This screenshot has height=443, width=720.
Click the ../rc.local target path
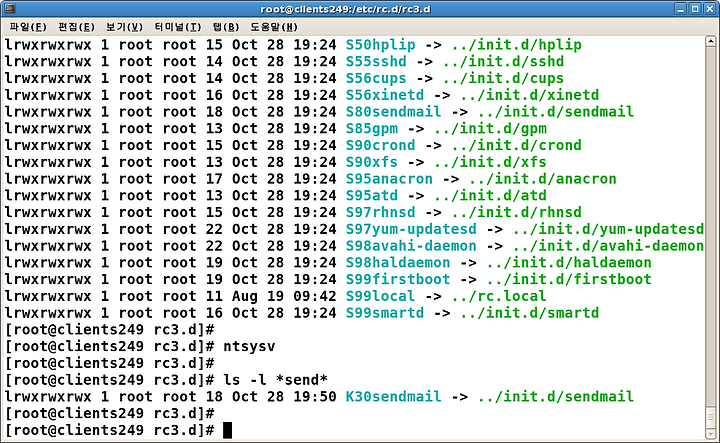pos(499,296)
